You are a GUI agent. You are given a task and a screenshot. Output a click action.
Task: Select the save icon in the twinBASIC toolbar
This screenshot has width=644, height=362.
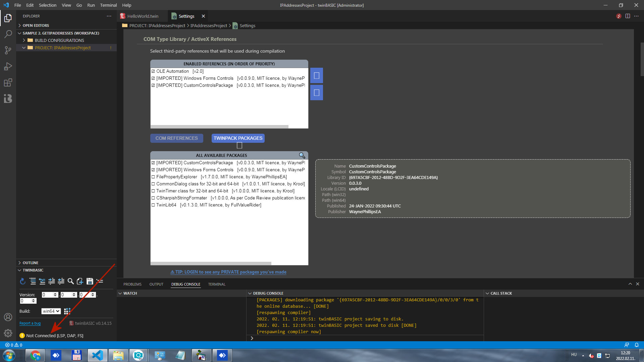coord(90,281)
